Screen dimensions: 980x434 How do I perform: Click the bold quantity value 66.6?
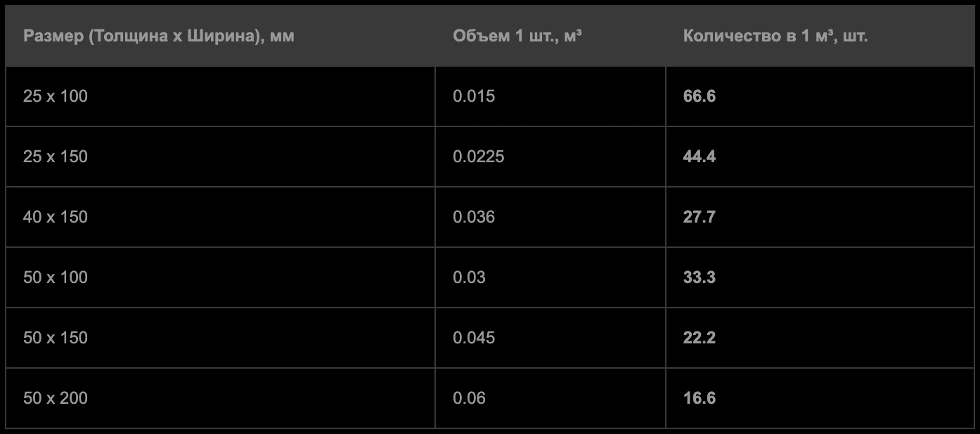coord(699,96)
